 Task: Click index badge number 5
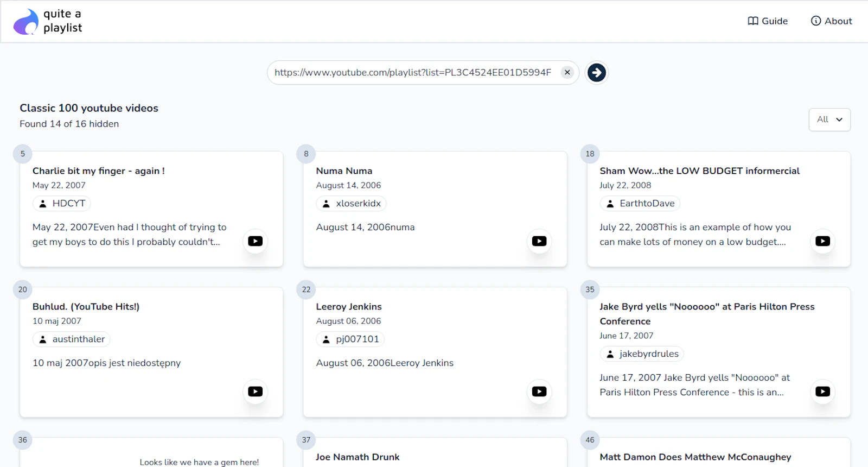pos(23,154)
